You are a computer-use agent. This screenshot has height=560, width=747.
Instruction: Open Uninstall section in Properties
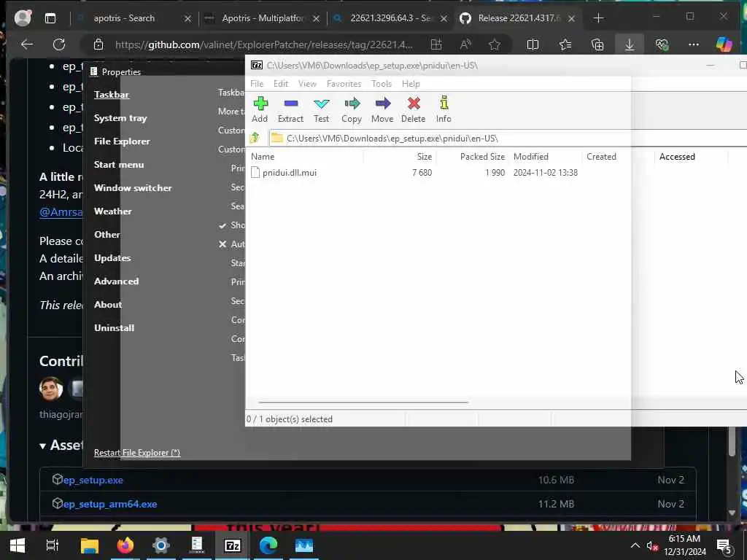tap(115, 328)
